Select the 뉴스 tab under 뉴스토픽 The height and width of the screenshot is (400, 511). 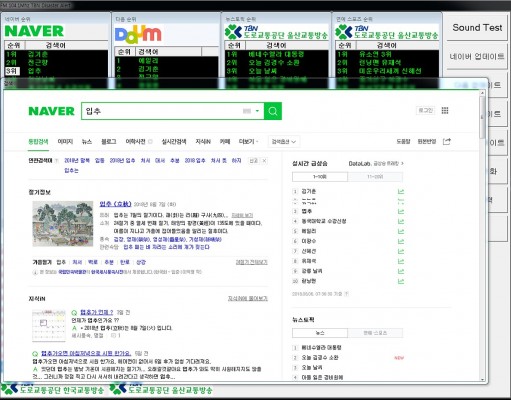pyautogui.click(x=320, y=333)
